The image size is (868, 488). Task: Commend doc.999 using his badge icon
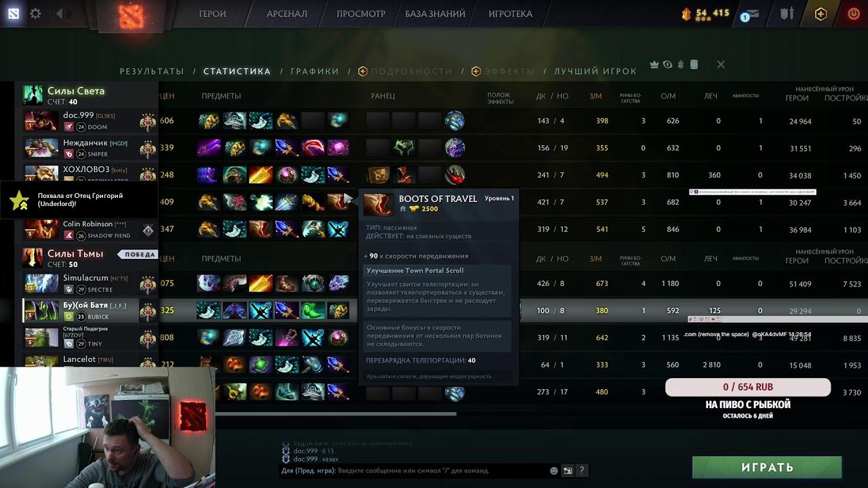(148, 121)
